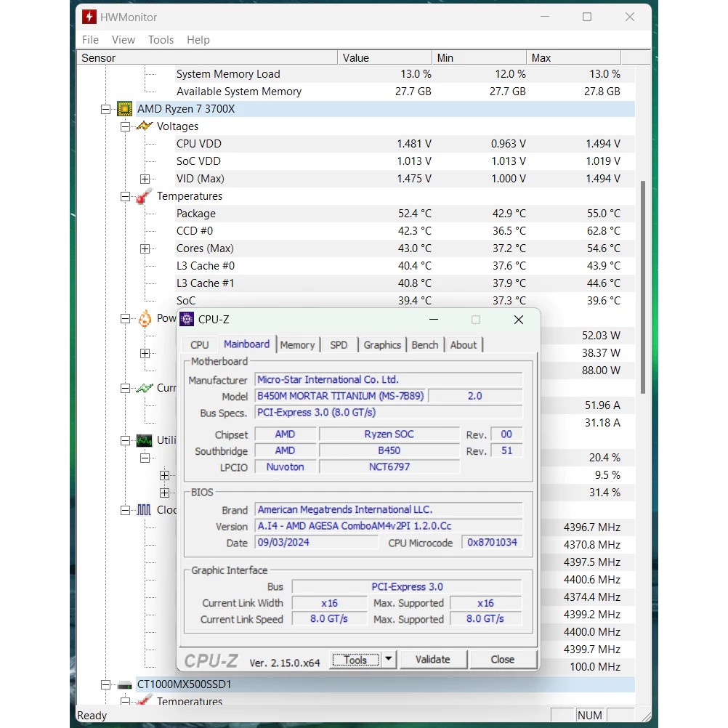Click the AMD Ryzen 7 3700X chip icon
This screenshot has width=728, height=728.
[124, 109]
